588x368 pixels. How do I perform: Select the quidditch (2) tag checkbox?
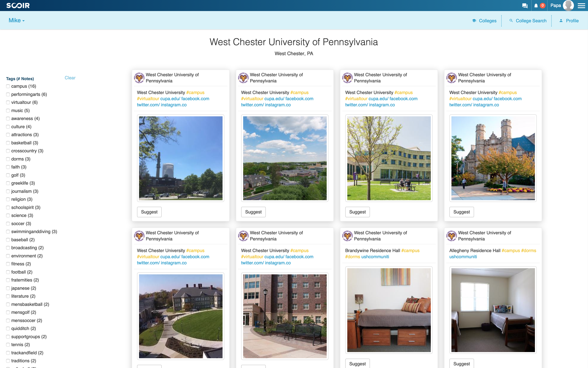pyautogui.click(x=8, y=329)
